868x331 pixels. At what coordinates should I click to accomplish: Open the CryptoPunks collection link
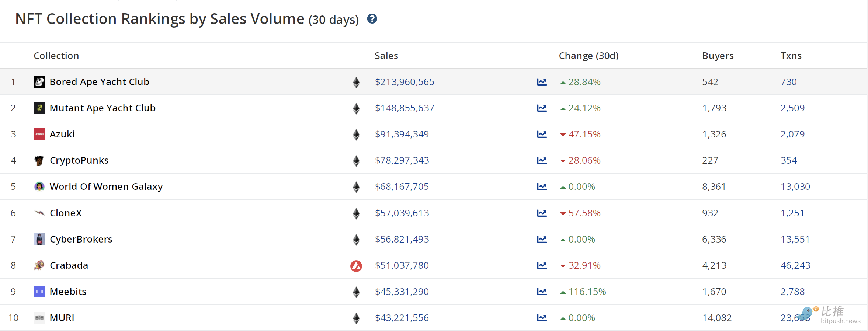click(x=79, y=160)
